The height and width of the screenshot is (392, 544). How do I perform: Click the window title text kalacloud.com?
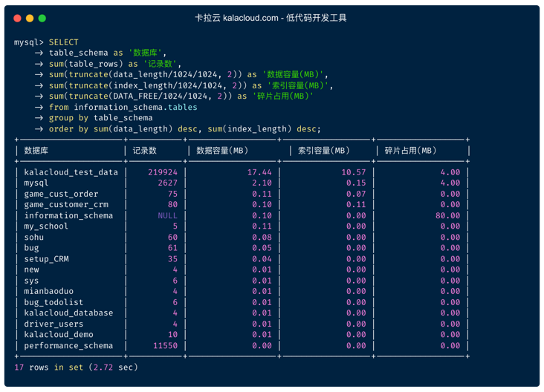tap(250, 18)
